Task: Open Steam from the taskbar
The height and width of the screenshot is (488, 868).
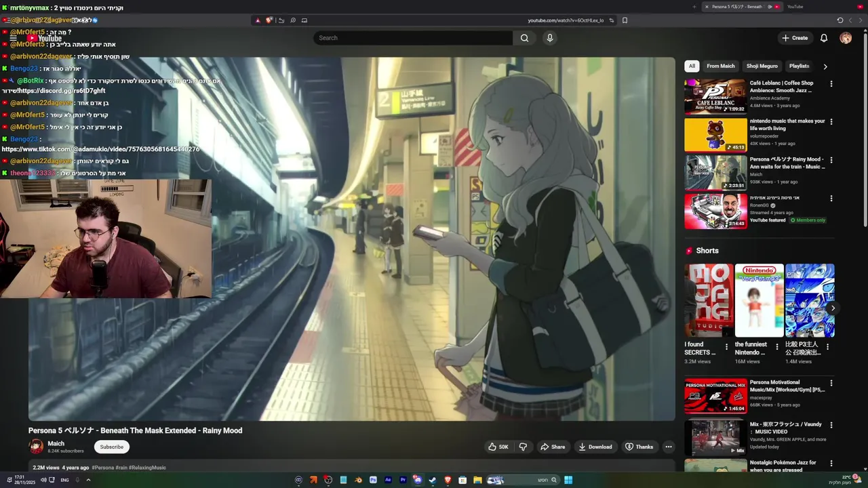Action: pos(432,480)
